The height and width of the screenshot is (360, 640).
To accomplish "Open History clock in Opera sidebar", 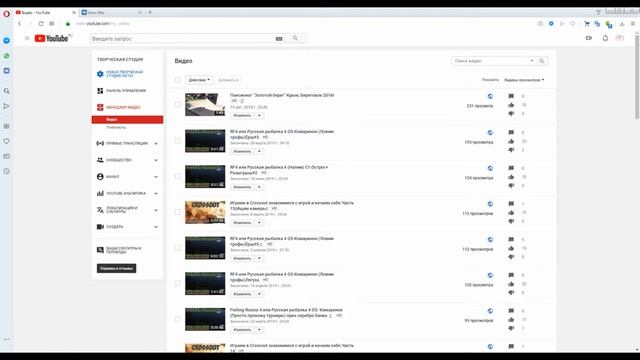I will (7, 171).
